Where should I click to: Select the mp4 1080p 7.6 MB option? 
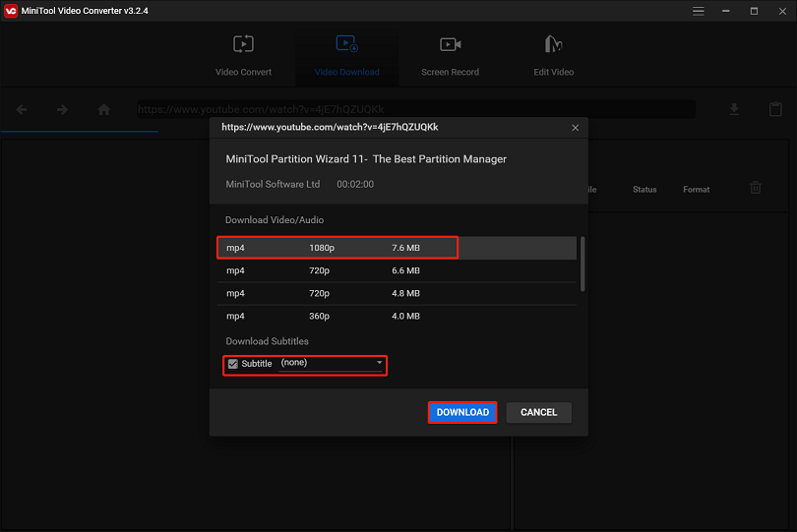point(397,248)
